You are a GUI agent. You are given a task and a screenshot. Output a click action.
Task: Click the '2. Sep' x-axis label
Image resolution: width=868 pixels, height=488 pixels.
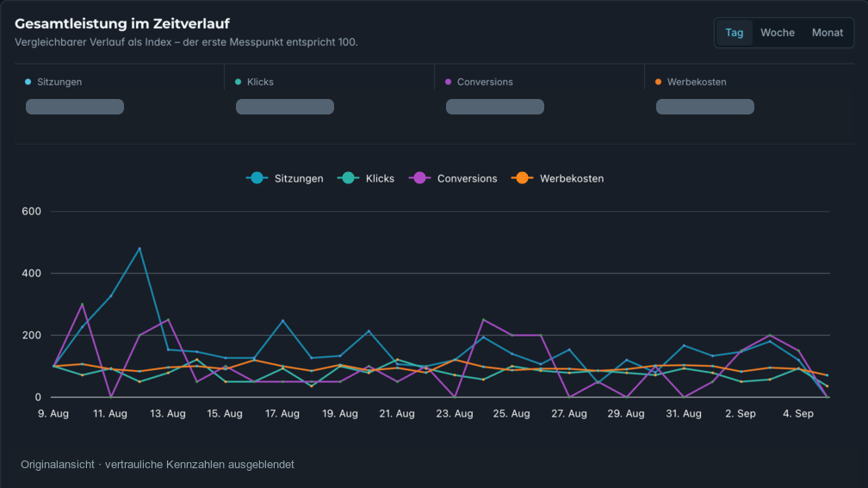click(x=741, y=413)
